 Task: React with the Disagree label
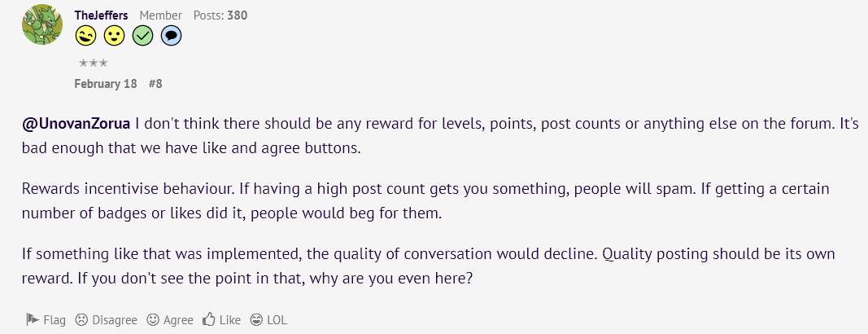[x=115, y=320]
